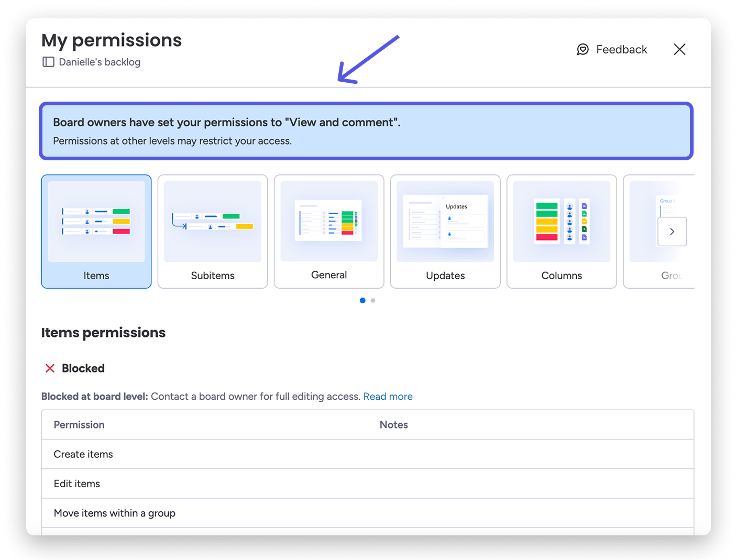Click the Feedback speech bubble icon

tap(582, 49)
